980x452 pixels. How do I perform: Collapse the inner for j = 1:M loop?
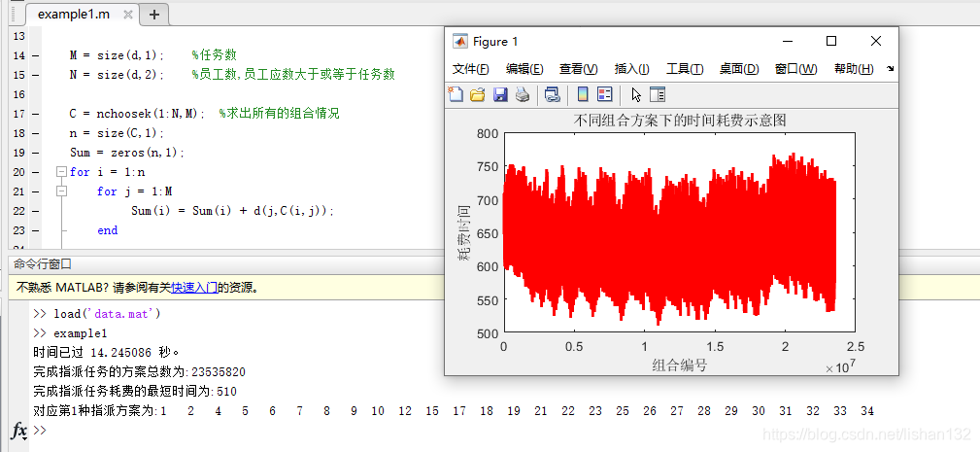point(61,191)
